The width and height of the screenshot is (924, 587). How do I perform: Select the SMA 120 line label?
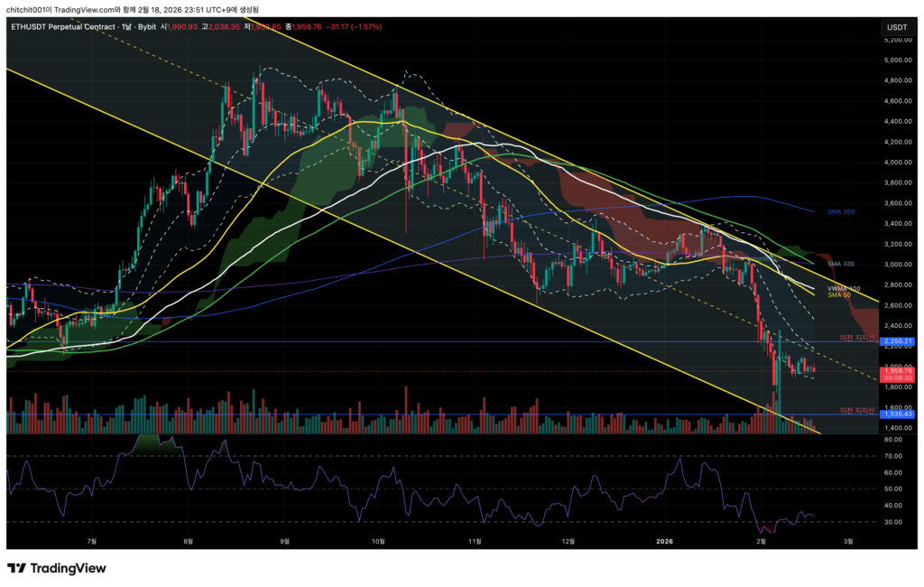click(x=841, y=264)
